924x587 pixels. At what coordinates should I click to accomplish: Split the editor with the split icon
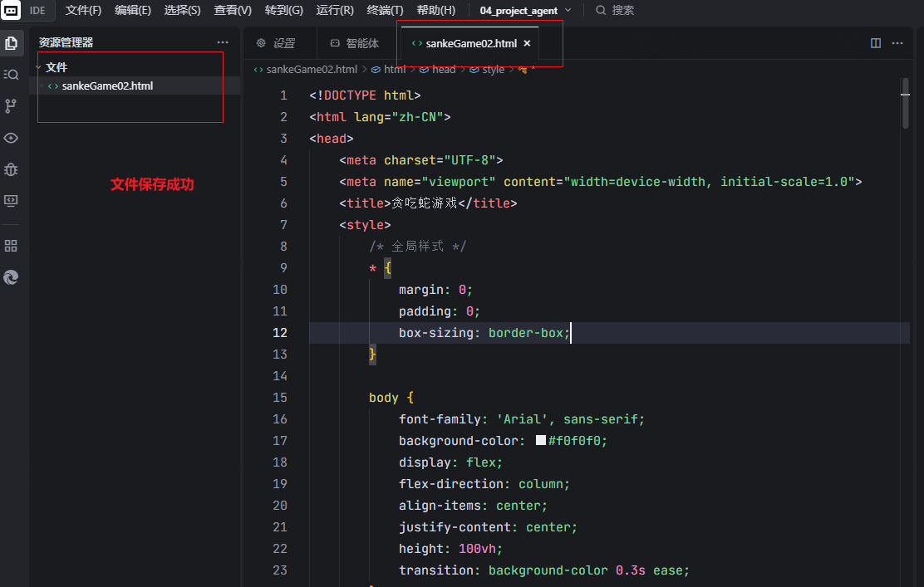[x=876, y=43]
